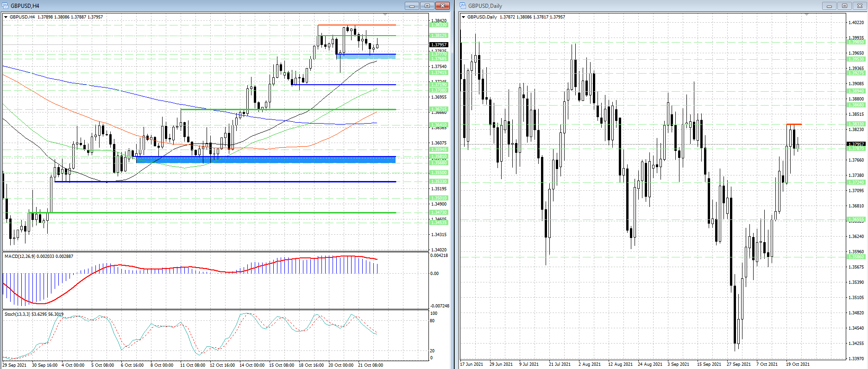Screen dimensions: 868x369
Task: Click the 1.34535 price label on H4 scale
Action: pyautogui.click(x=439, y=223)
